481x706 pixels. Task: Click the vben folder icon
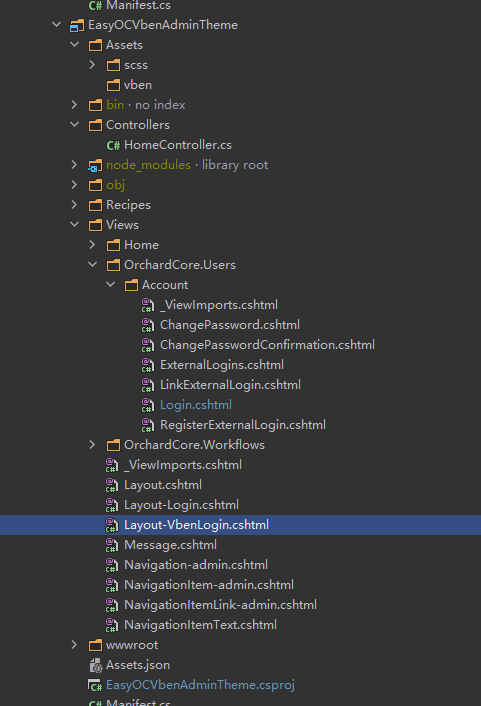[x=113, y=85]
